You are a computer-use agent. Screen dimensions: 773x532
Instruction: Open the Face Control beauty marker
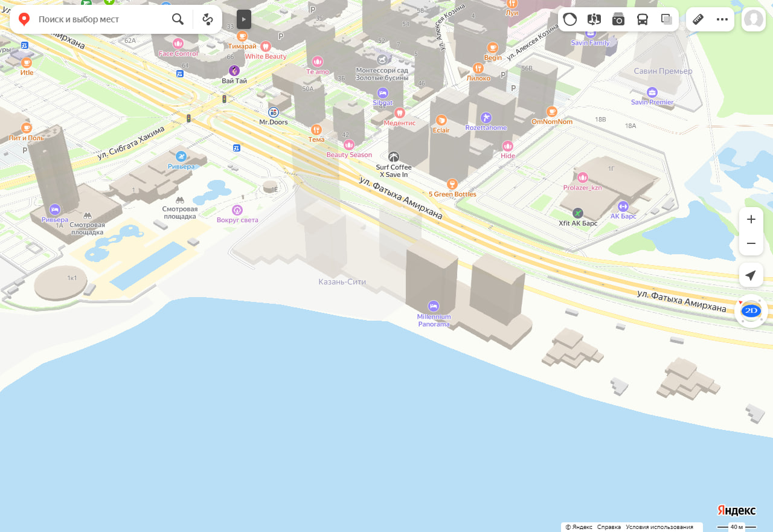pyautogui.click(x=178, y=43)
